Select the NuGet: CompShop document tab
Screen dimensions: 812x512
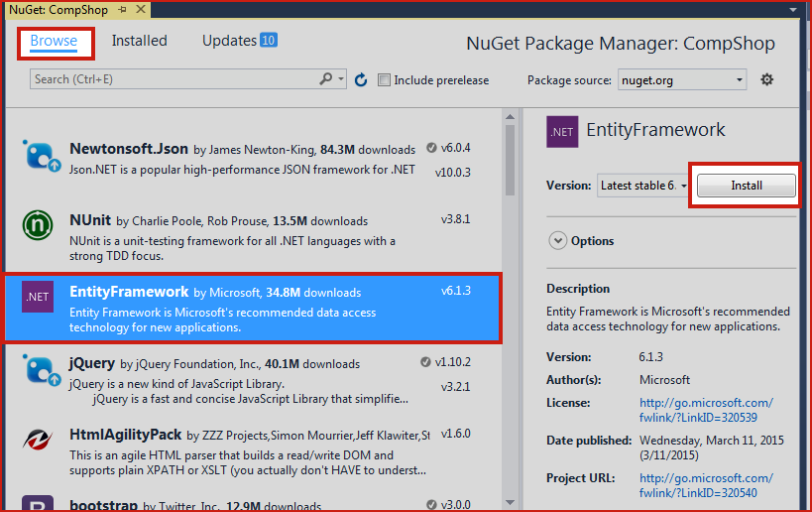(x=58, y=9)
